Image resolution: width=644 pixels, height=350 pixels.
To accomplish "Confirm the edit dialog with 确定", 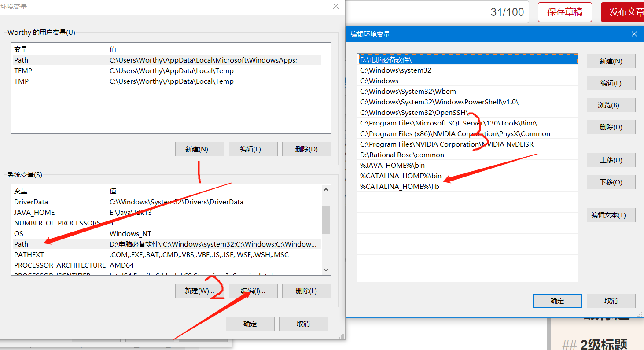I will 557,301.
